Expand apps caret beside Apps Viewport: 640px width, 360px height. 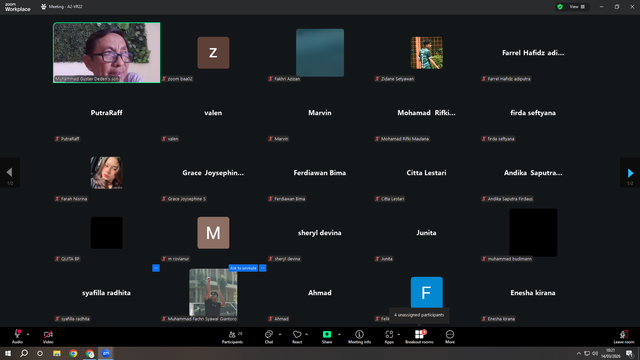(398, 334)
